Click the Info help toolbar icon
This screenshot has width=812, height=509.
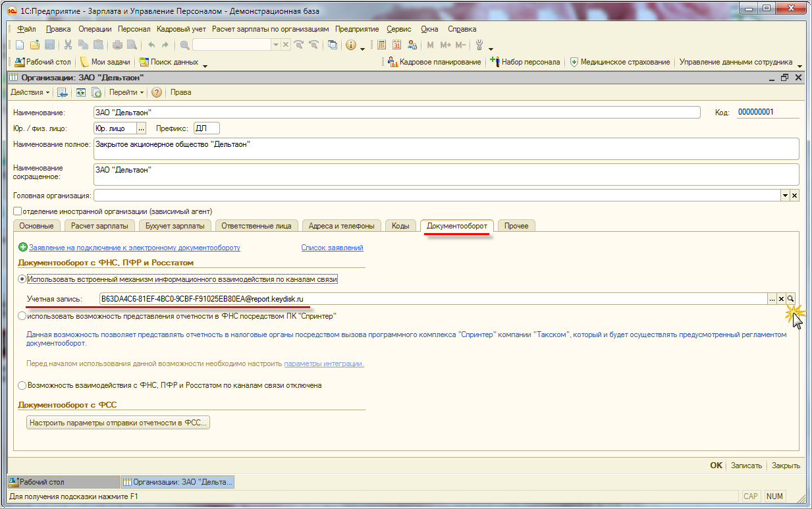(x=350, y=45)
